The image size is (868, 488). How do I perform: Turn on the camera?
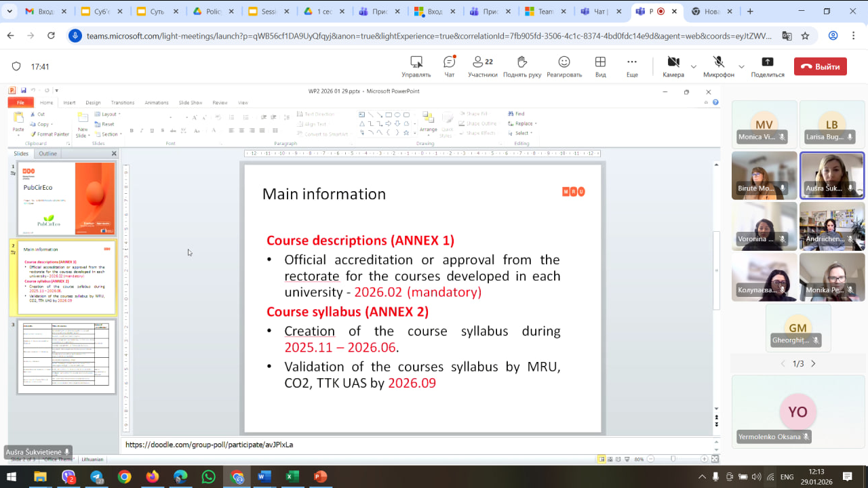[673, 66]
